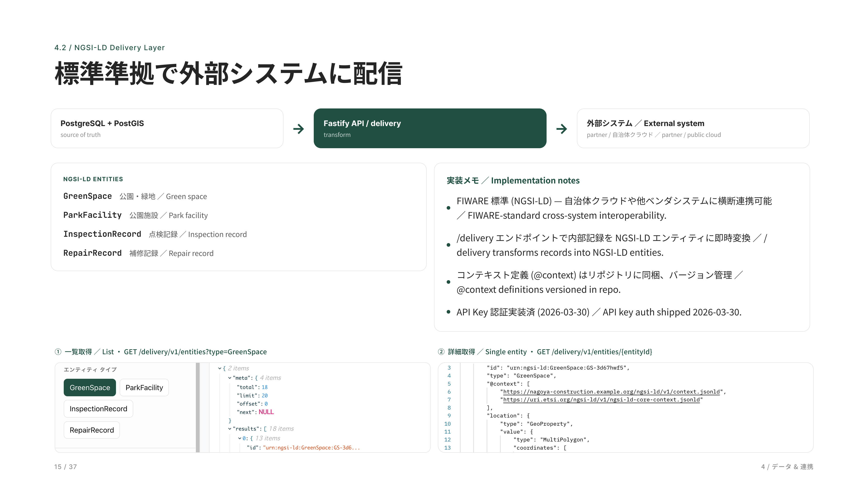This screenshot has height=488, width=868.
Task: Click the truncated urn:ngsi-ld:GreenSpace:GS-3d6... id
Action: [311, 448]
